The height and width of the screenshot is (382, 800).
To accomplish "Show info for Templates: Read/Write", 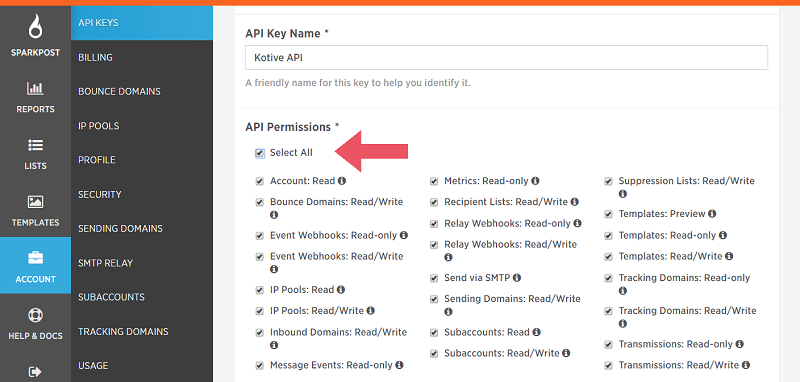I will (x=729, y=256).
